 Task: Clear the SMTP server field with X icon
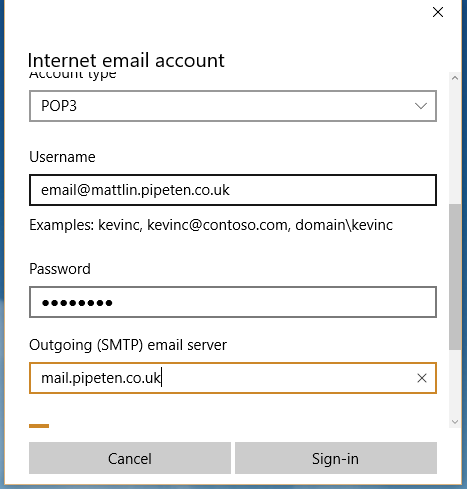pos(422,378)
